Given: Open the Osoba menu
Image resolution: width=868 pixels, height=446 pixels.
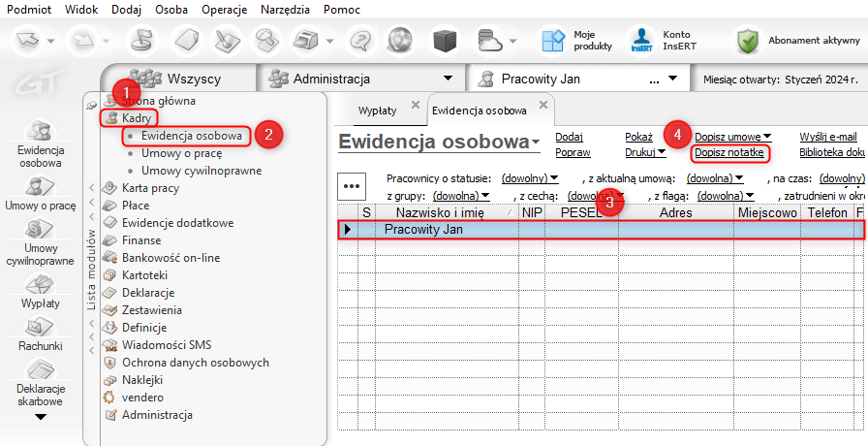Looking at the screenshot, I should coord(171,10).
